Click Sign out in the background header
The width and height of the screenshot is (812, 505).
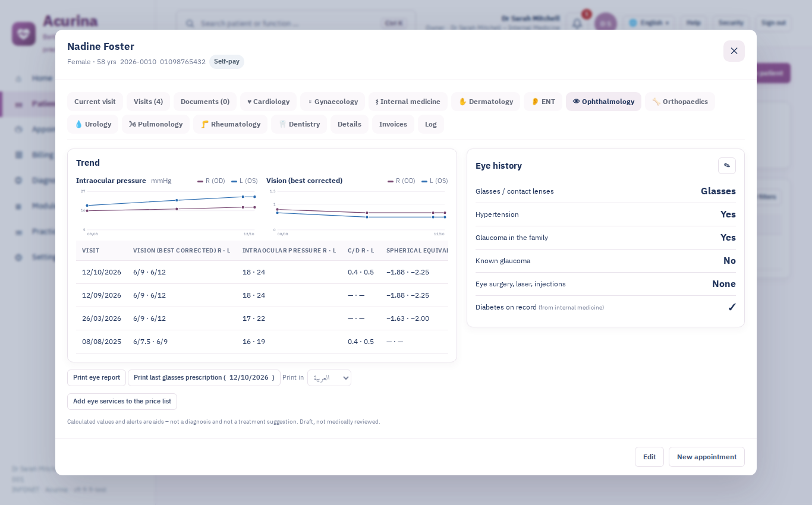[x=773, y=23]
